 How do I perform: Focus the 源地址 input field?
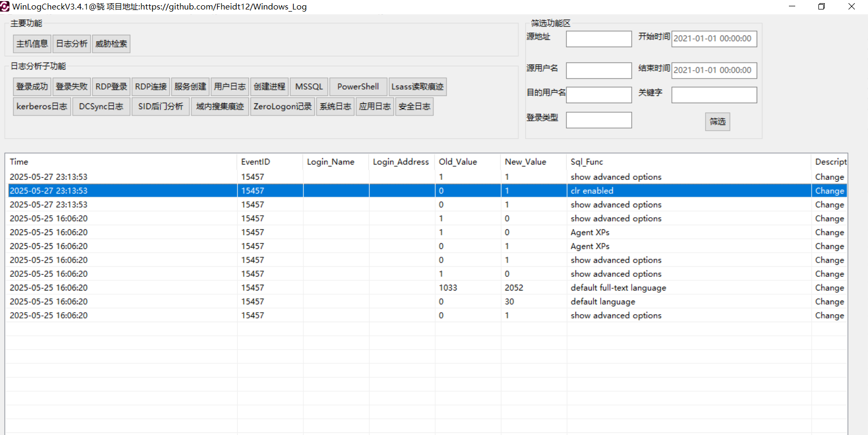click(599, 39)
